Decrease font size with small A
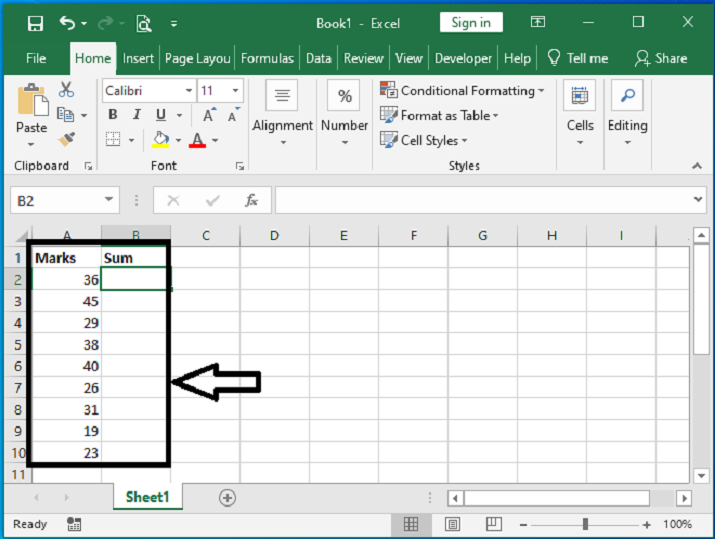 tap(233, 115)
